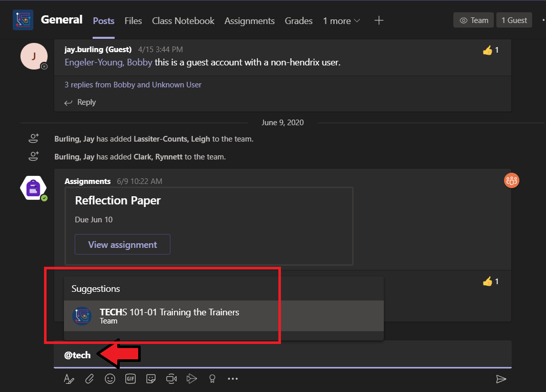Image resolution: width=546 pixels, height=392 pixels.
Task: Open the sticker picker
Action: 151,379
